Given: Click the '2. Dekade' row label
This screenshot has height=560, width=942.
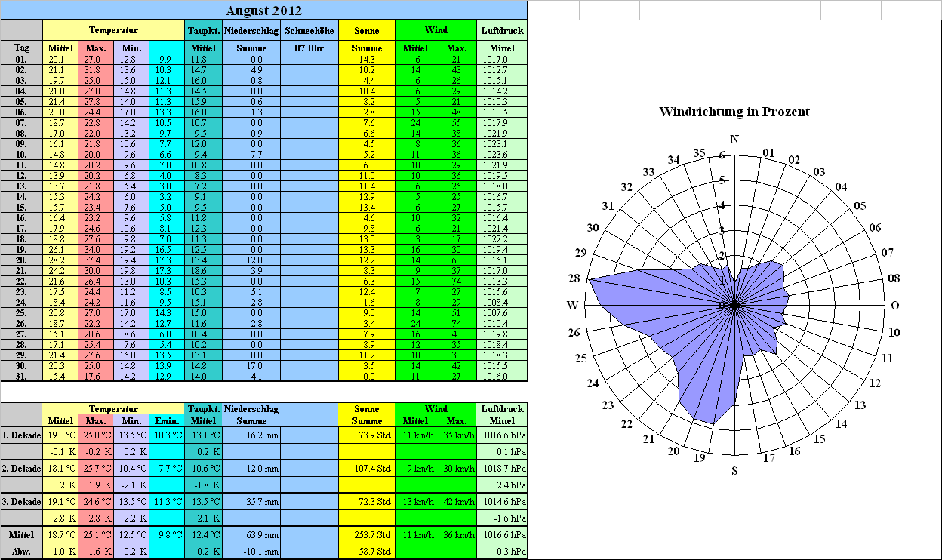Looking at the screenshot, I should pos(22,468).
